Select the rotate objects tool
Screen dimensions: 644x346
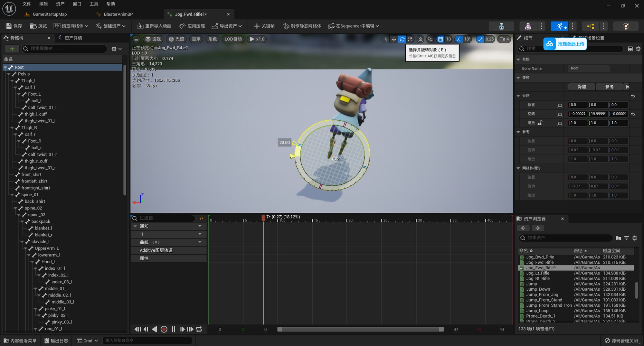(402, 39)
